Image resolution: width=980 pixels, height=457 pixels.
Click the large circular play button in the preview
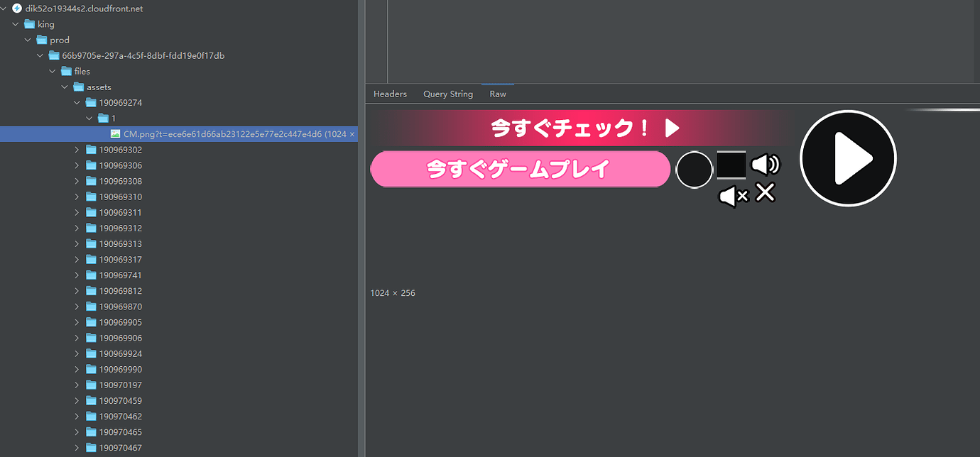pyautogui.click(x=848, y=158)
